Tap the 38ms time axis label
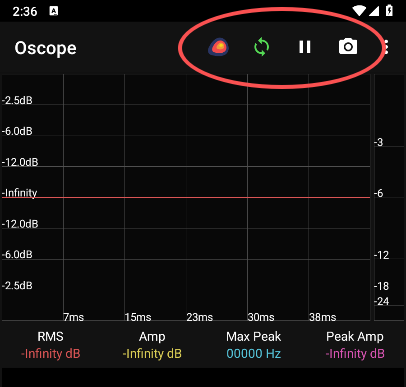406x387 pixels. pos(322,317)
